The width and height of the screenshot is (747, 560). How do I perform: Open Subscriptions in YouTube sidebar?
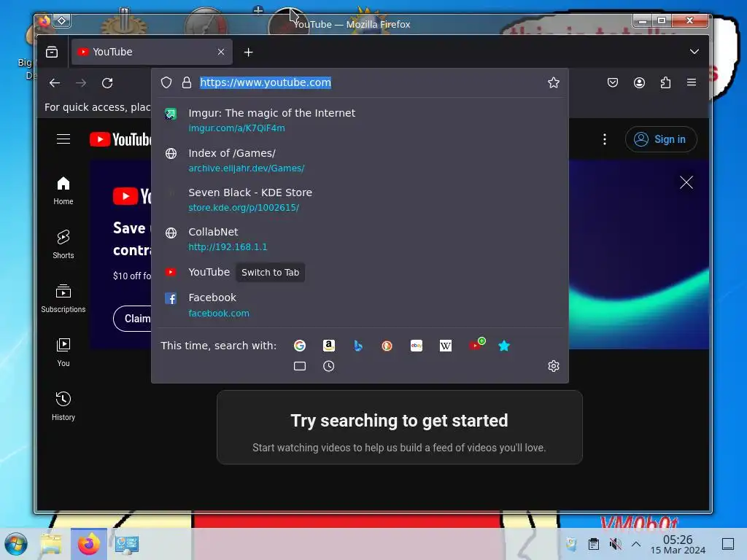[63, 298]
